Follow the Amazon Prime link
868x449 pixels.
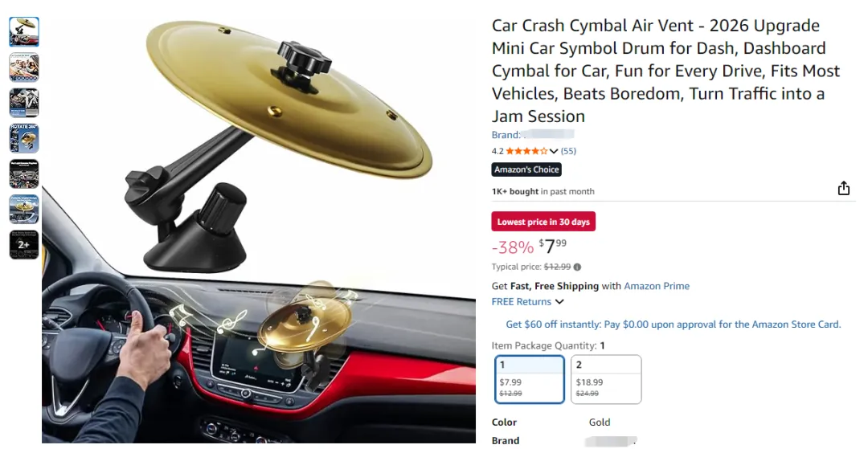(x=657, y=286)
